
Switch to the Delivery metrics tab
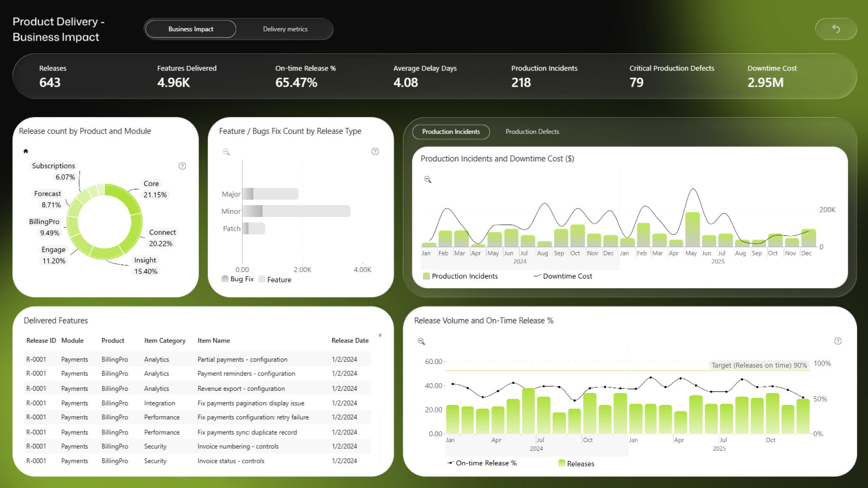coord(285,29)
